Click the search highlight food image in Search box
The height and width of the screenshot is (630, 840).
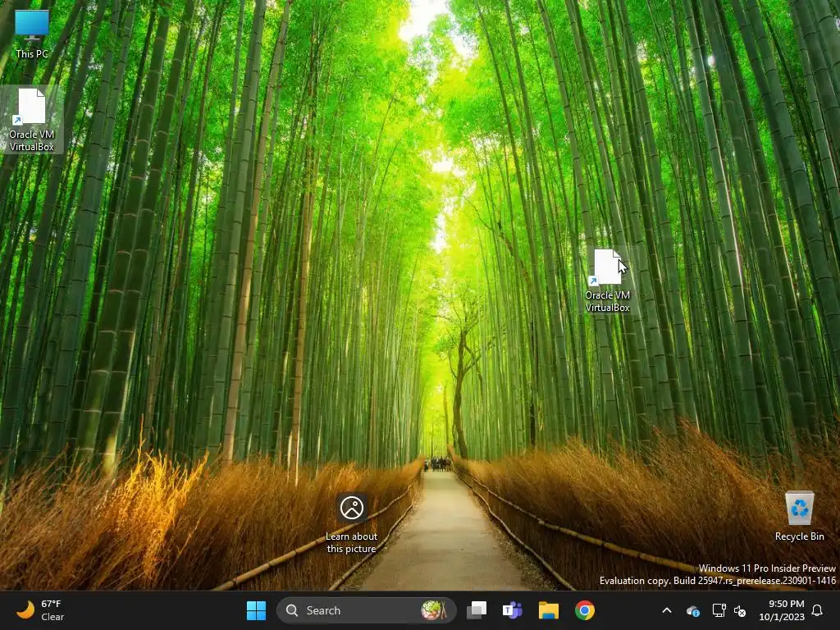click(433, 610)
